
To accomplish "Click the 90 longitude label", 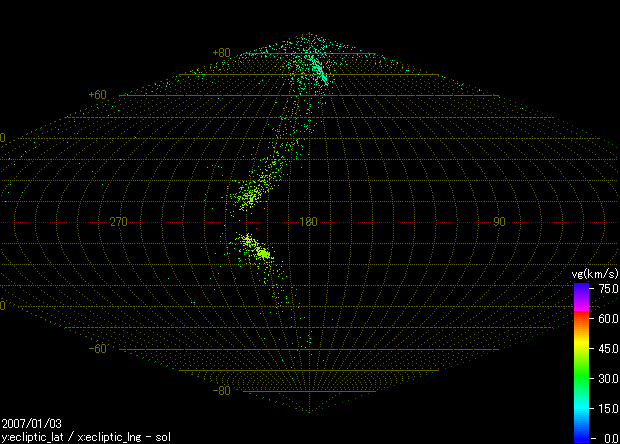I will [499, 221].
